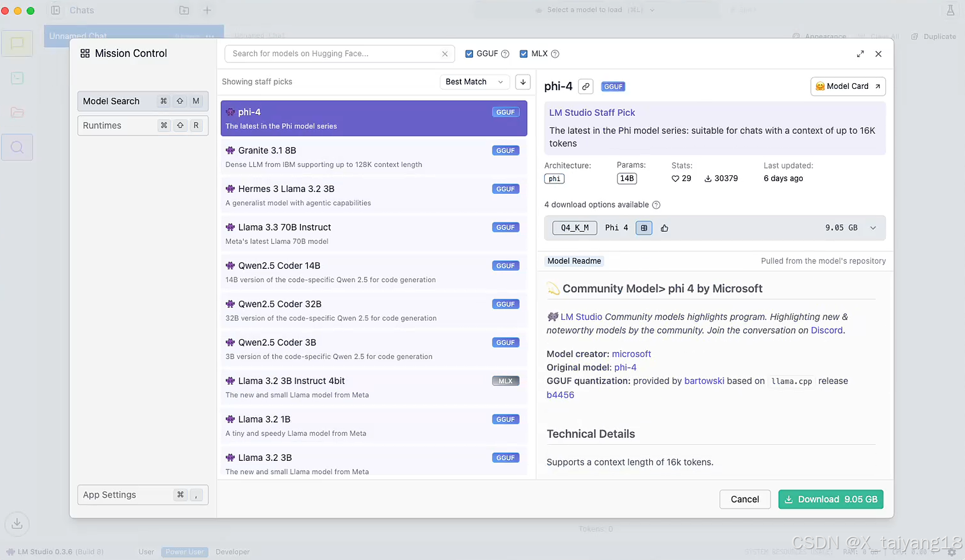The image size is (965, 560).
Task: Select Granite 3.1 8B model
Action: tap(374, 156)
